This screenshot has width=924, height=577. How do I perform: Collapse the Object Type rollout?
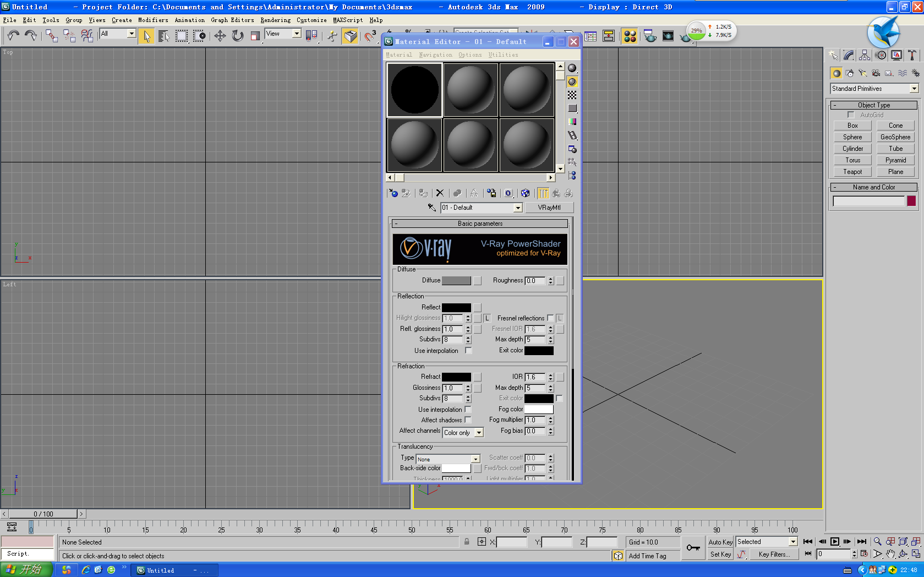tap(874, 105)
